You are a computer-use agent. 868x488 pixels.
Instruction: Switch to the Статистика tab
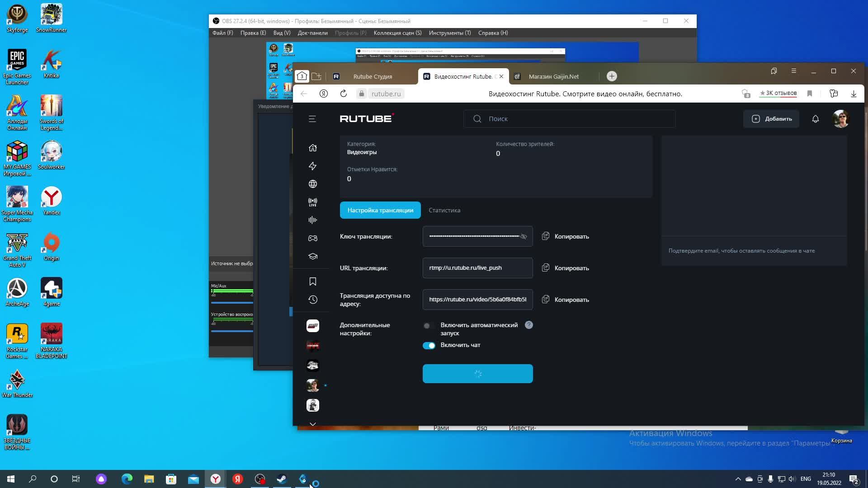point(444,210)
